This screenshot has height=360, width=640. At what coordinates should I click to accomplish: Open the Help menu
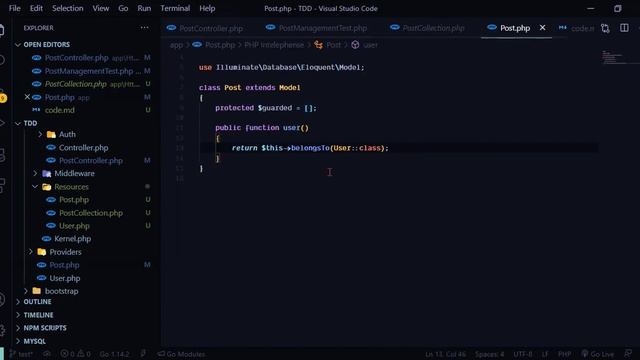click(207, 8)
